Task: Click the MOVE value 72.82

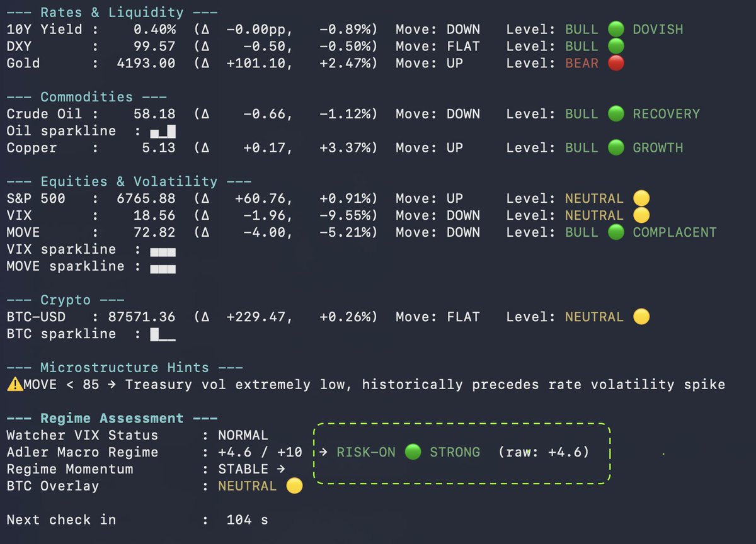Action: click(x=154, y=232)
